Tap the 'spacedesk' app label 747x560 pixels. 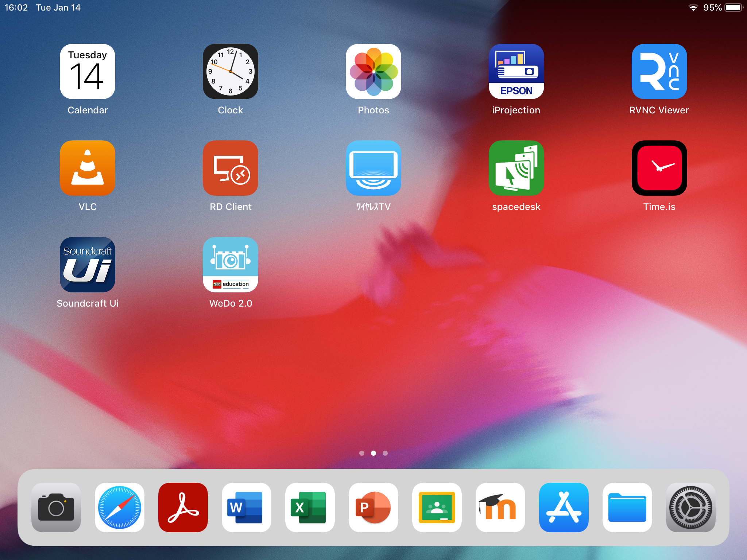516,207
